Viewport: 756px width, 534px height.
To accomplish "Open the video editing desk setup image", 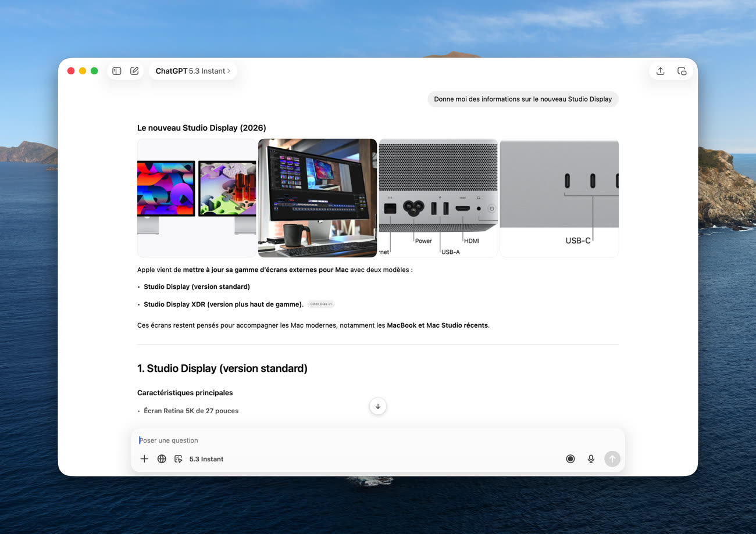I will 318,198.
